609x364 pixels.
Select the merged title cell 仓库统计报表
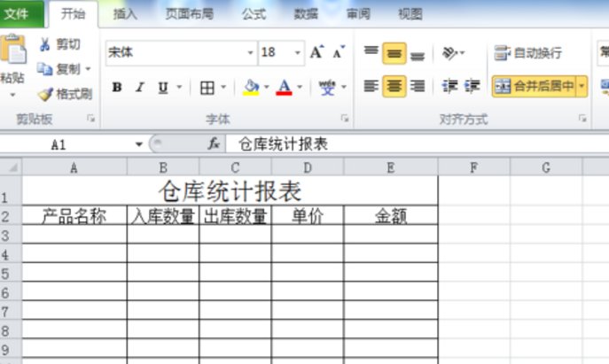(x=230, y=191)
